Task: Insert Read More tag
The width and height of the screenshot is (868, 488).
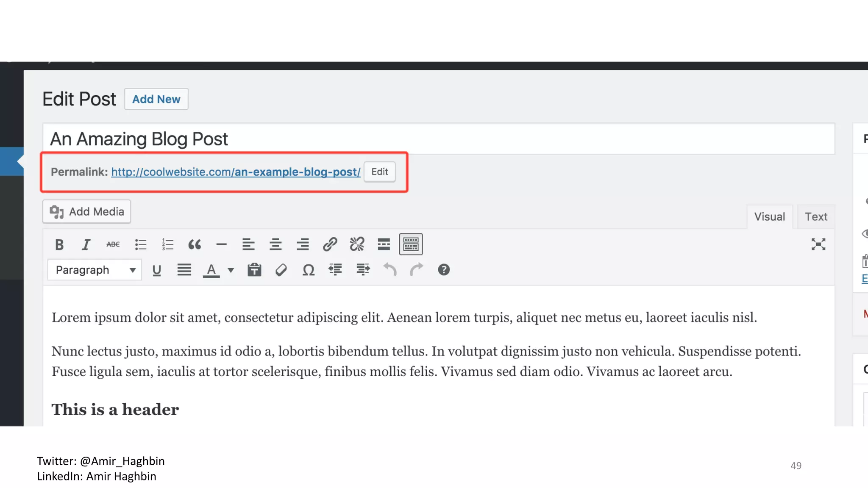Action: [384, 244]
